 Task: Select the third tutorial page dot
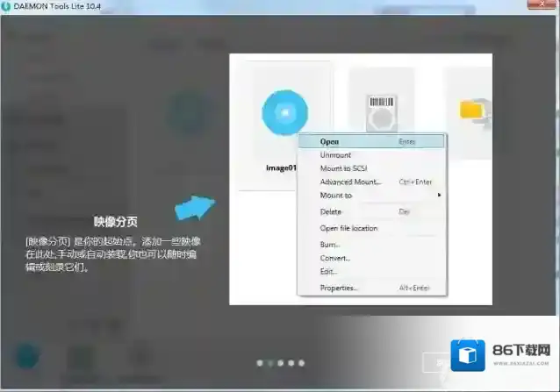pyautogui.click(x=281, y=362)
